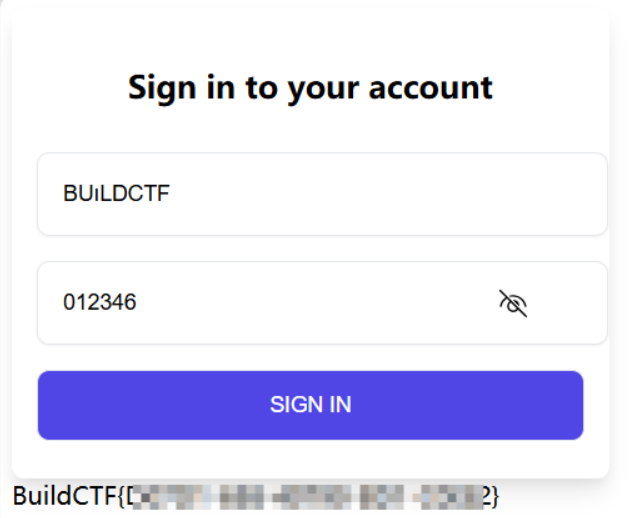Click the word 'Sign' in the heading

(162, 89)
